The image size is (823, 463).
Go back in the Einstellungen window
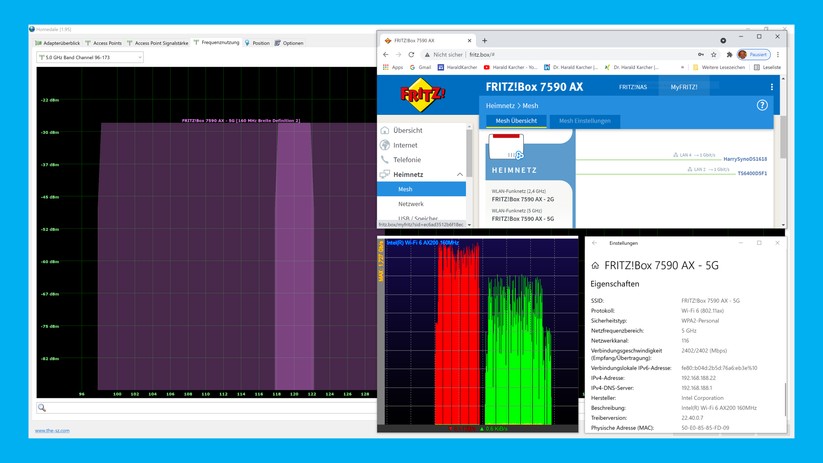(594, 243)
